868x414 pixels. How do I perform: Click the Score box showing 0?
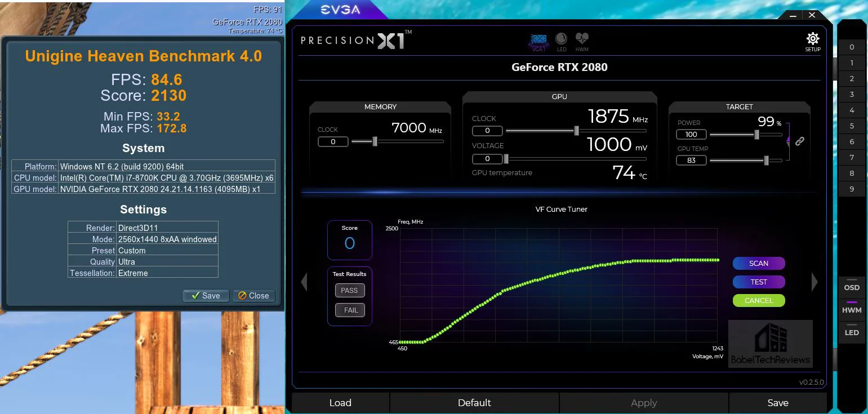tap(350, 239)
